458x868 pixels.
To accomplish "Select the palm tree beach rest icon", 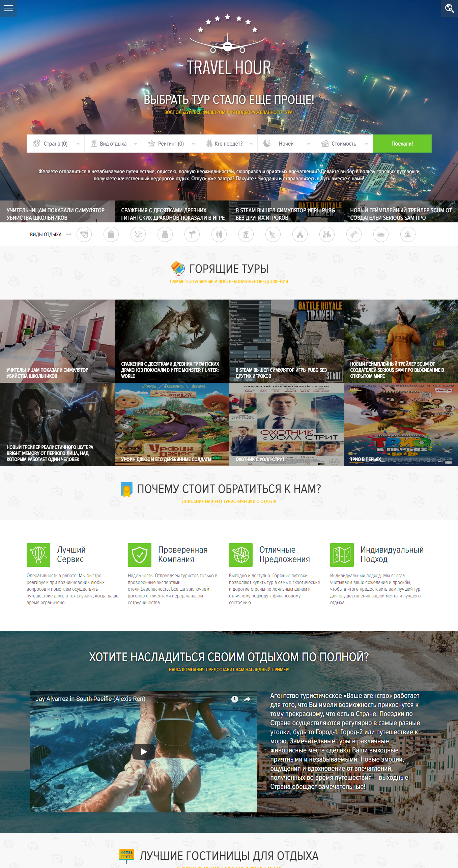I will (246, 234).
